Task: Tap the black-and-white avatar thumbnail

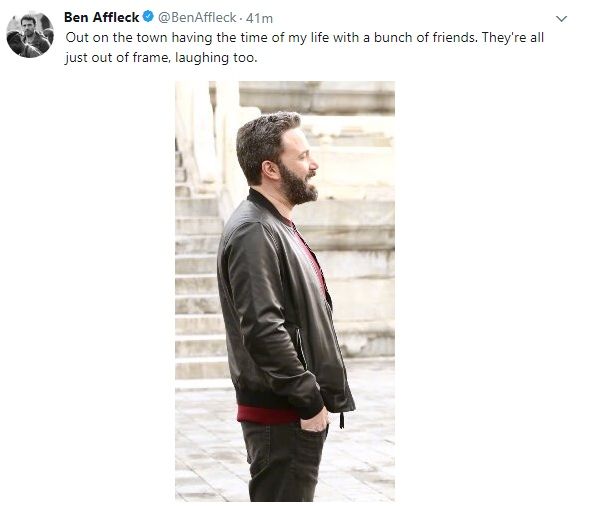Action: coord(30,35)
